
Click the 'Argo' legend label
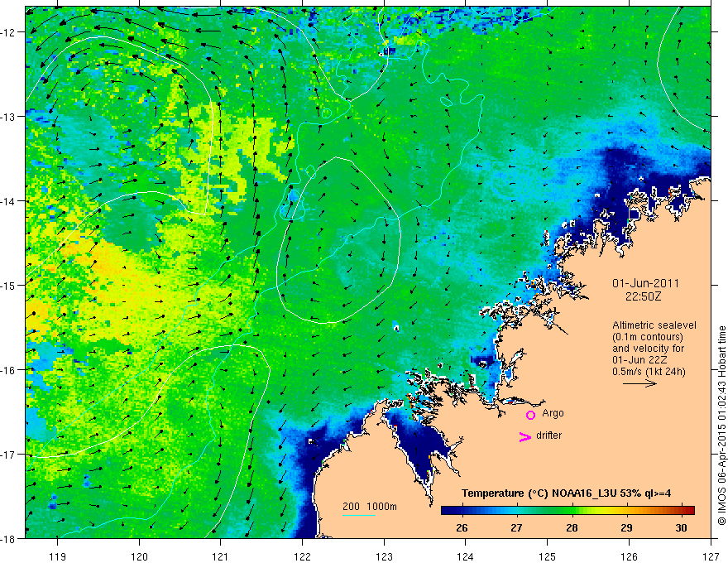coord(553,413)
